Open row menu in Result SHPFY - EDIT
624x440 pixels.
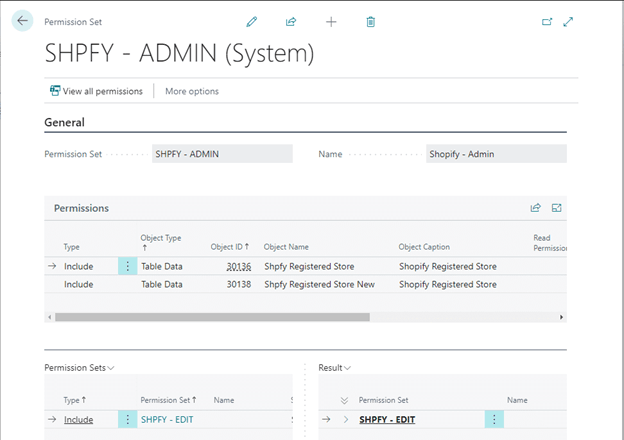point(494,419)
